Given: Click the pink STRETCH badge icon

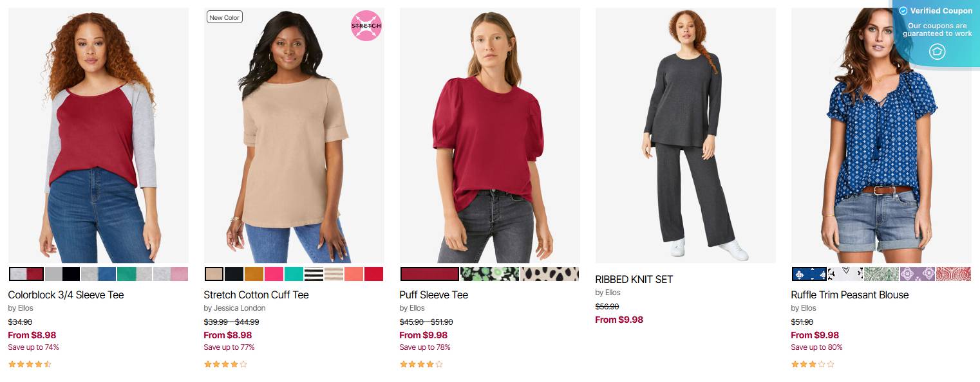Looking at the screenshot, I should coord(366,26).
